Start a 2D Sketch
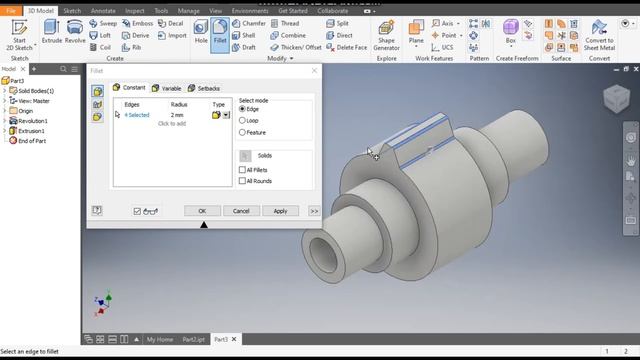 (x=19, y=35)
